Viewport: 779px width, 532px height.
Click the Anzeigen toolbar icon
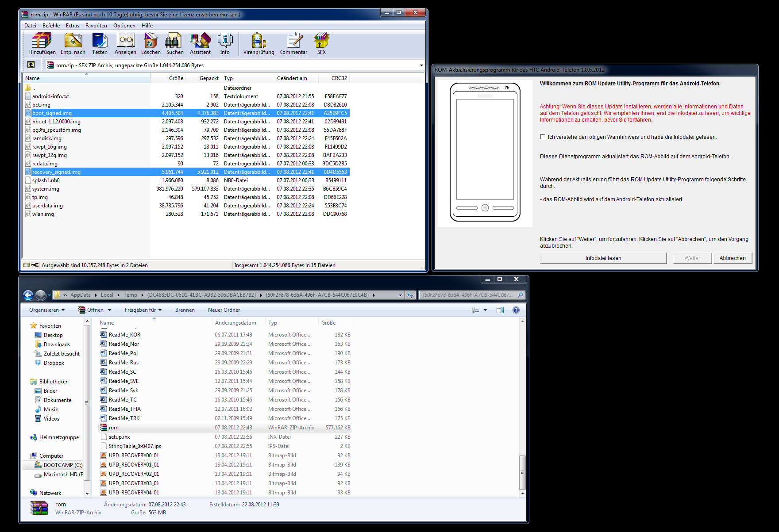(x=125, y=43)
